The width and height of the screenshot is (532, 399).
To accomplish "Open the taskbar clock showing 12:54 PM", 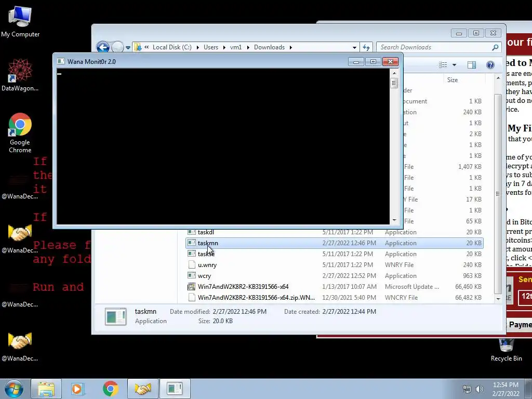I will click(x=506, y=389).
